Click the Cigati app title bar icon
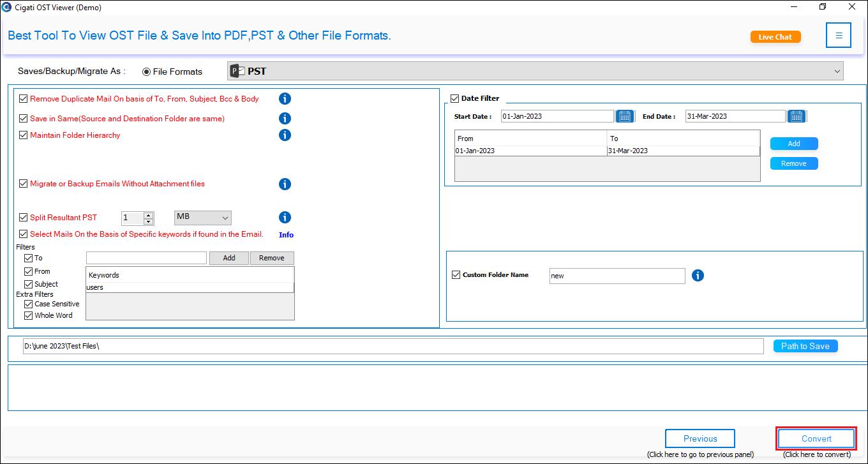This screenshot has height=464, width=868. coord(6,8)
